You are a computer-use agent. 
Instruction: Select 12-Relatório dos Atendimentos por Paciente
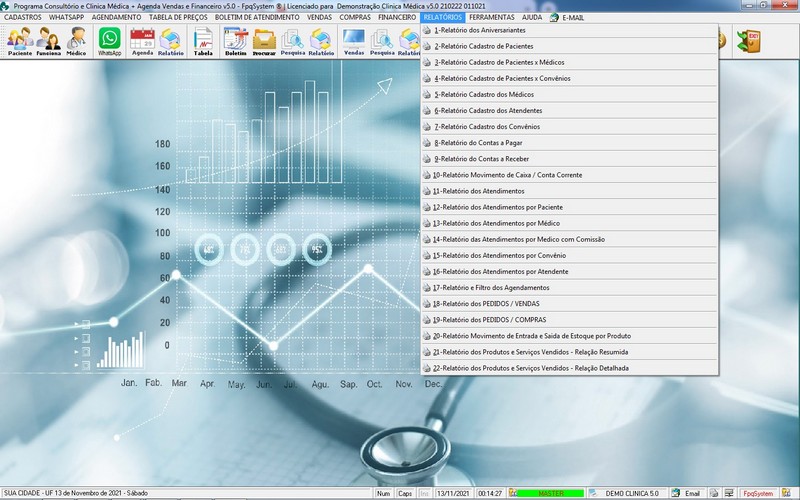click(569, 207)
